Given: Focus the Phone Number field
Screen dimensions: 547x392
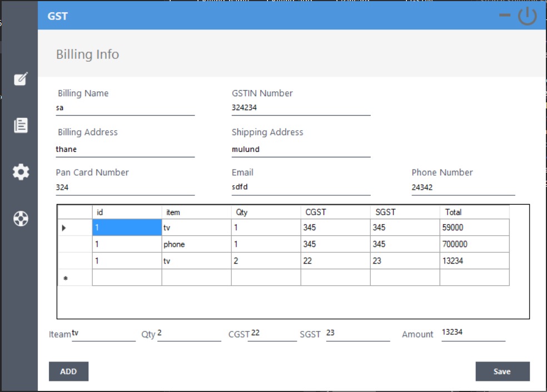Looking at the screenshot, I should (x=463, y=188).
